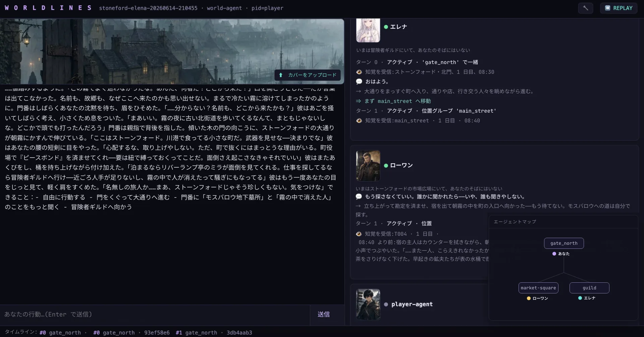Open player-agent's avatar thumbnail
644x337 pixels.
[368, 304]
